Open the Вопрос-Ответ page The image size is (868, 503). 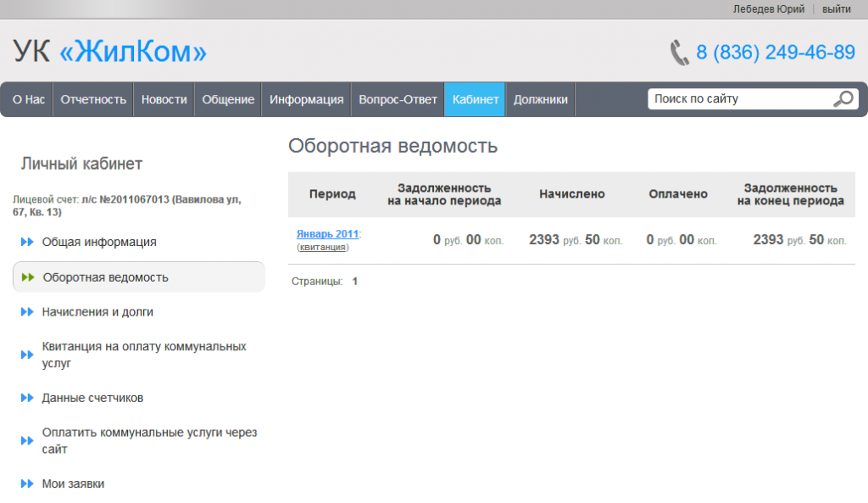[x=398, y=99]
